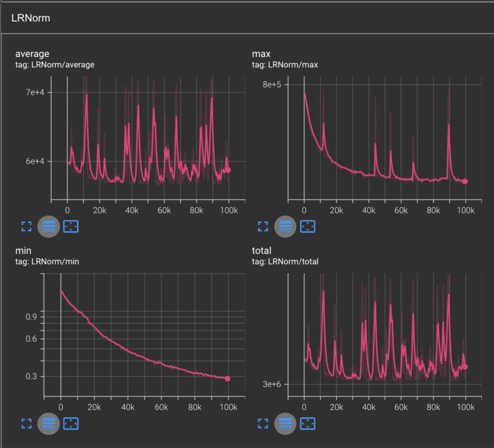Expand the min chart to full size
This screenshot has height=448, width=494.
[x=27, y=423]
